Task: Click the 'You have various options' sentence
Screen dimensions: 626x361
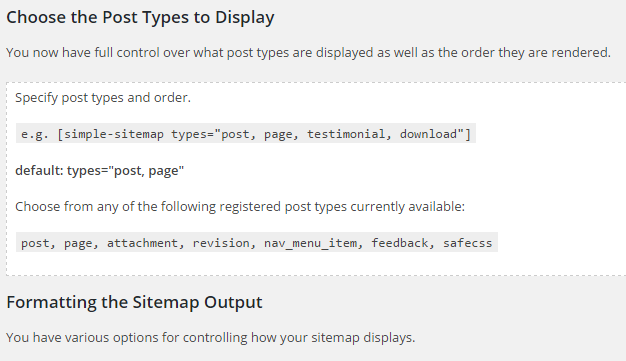Action: click(211, 338)
